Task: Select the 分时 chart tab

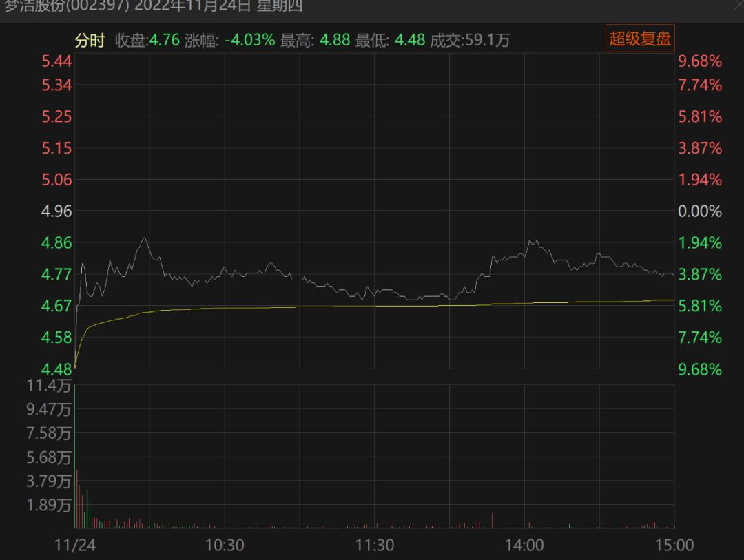Action: [x=90, y=41]
